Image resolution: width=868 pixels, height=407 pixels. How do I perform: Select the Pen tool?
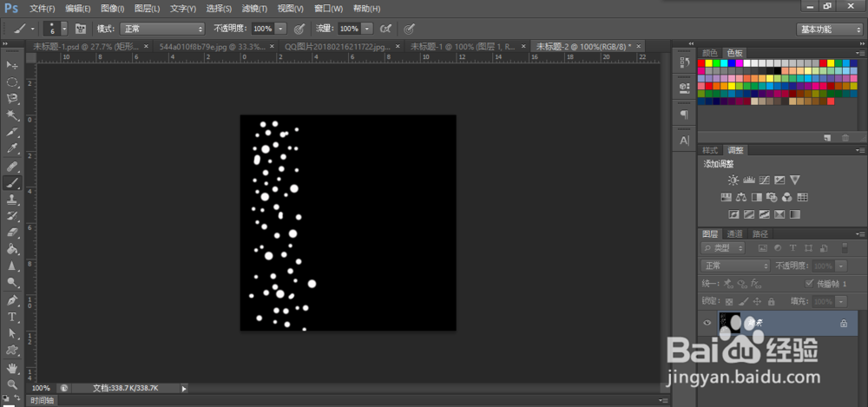pos(12,300)
